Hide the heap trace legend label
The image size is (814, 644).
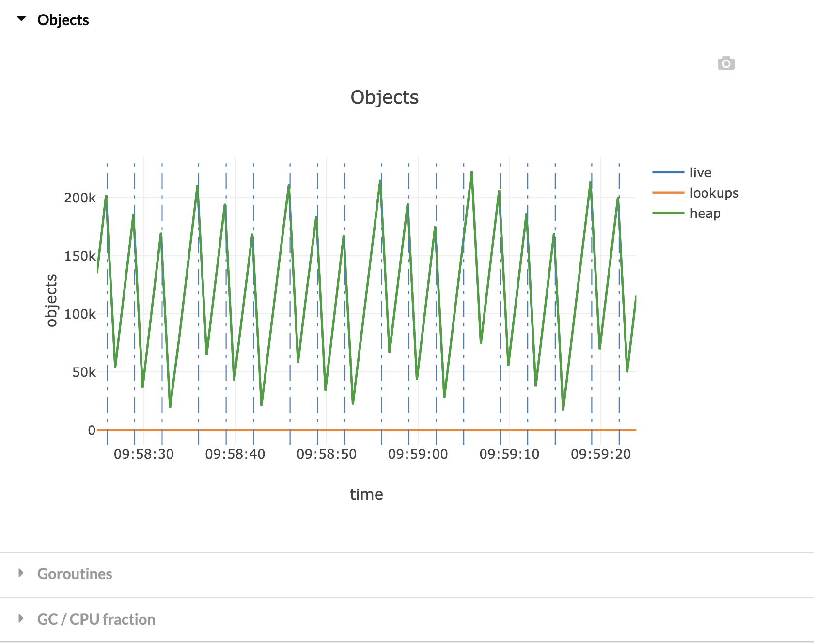point(705,213)
